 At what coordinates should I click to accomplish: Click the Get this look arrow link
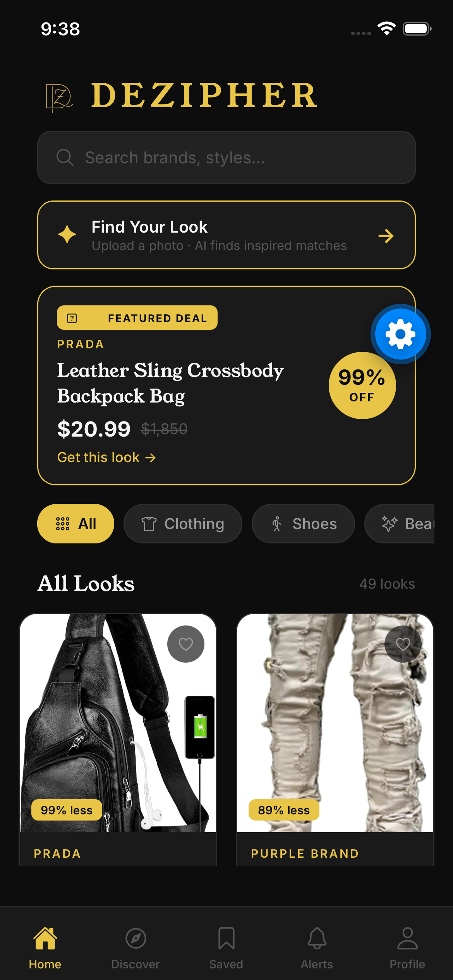(x=106, y=457)
